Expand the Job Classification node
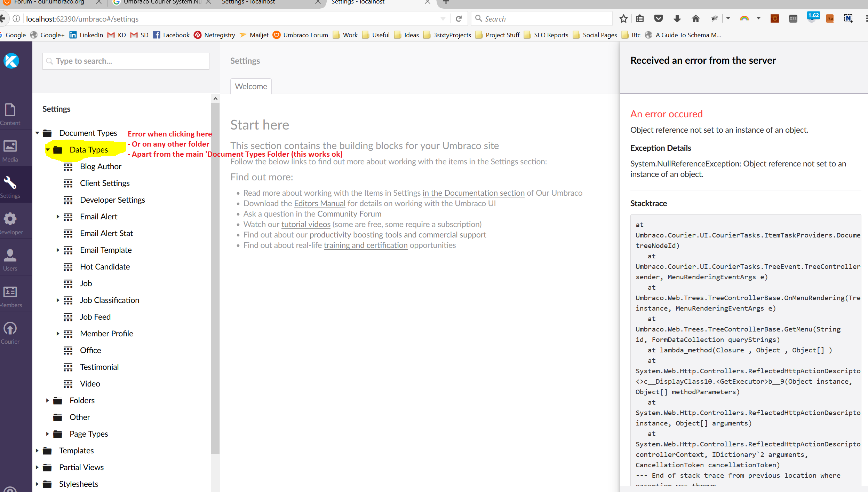This screenshot has height=492, width=868. [x=58, y=300]
